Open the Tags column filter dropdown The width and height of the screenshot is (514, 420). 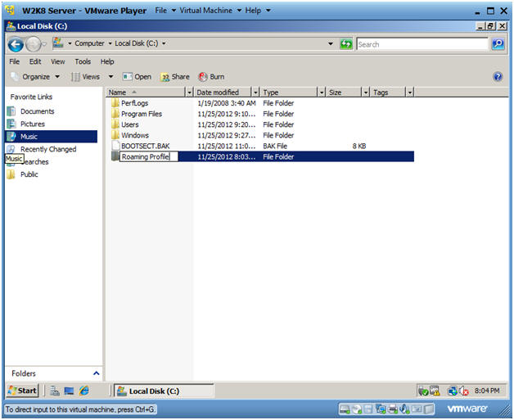point(410,93)
